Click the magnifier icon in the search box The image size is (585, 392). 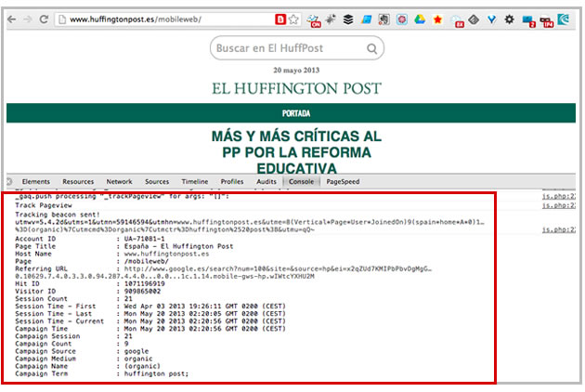click(x=371, y=47)
